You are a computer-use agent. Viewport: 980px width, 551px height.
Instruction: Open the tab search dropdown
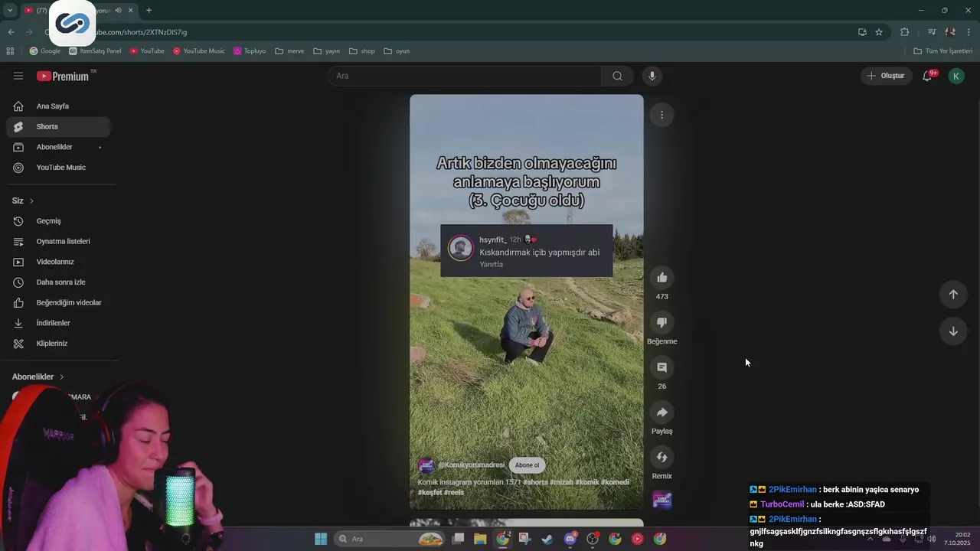pyautogui.click(x=10, y=10)
